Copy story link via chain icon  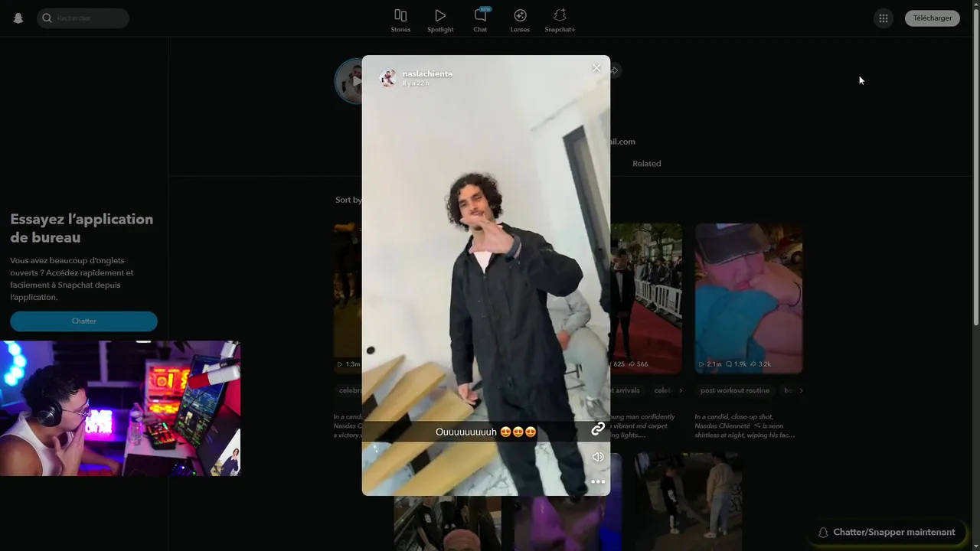[598, 429]
